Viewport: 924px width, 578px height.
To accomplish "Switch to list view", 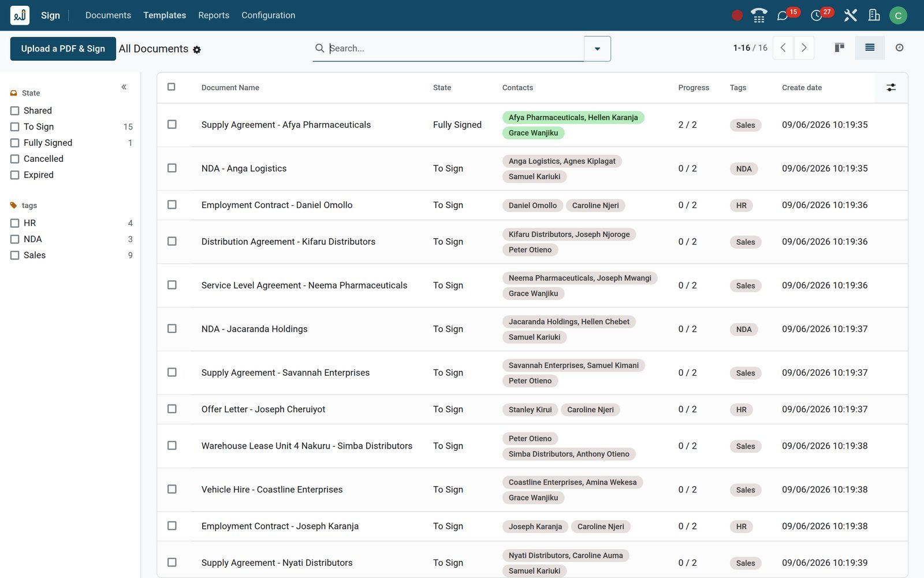I will click(870, 47).
